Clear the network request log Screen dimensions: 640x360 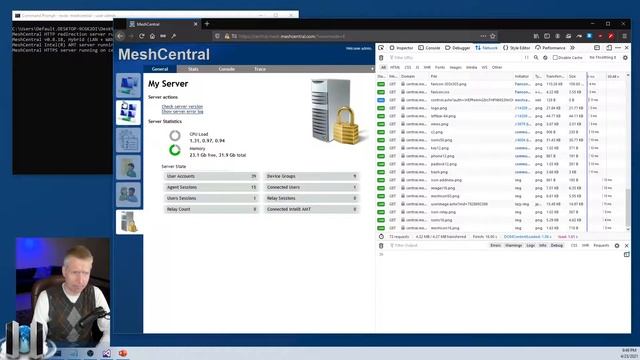pos(381,58)
